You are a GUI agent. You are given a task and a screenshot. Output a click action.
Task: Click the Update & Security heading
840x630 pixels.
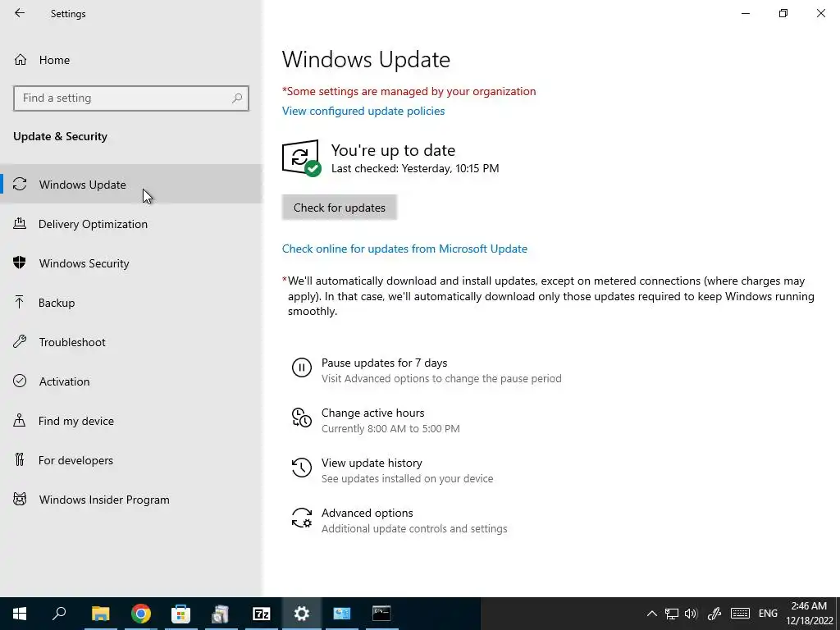(60, 136)
